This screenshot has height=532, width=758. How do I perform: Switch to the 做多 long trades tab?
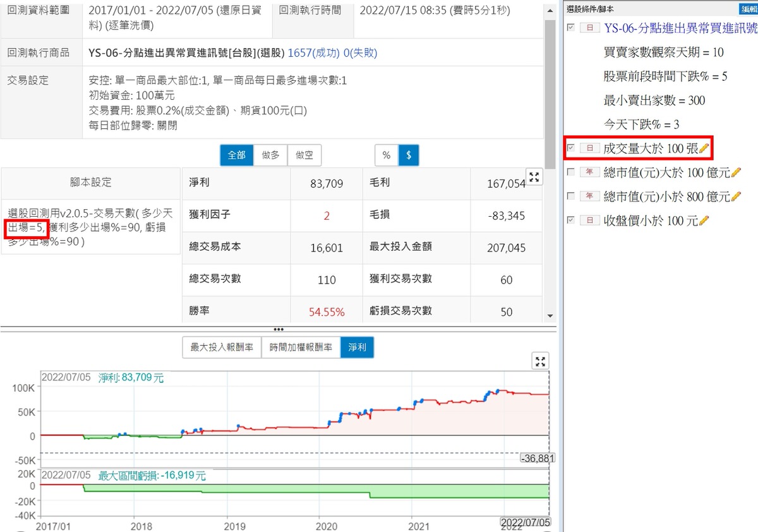(x=270, y=155)
